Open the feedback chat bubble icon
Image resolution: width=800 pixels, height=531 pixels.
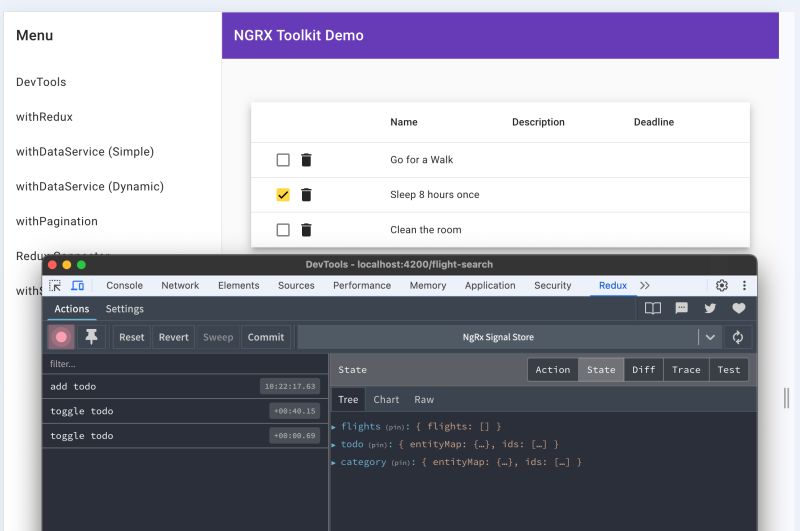coord(681,308)
